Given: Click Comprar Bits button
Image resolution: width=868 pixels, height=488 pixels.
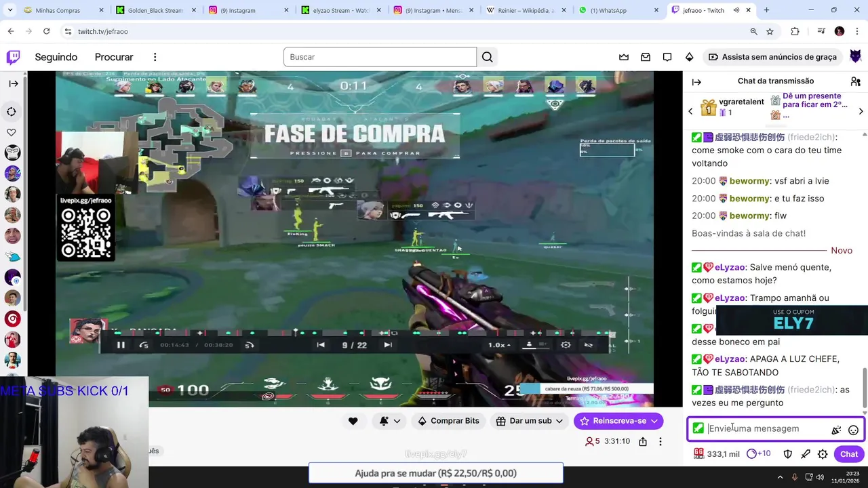Looking at the screenshot, I should tap(448, 421).
